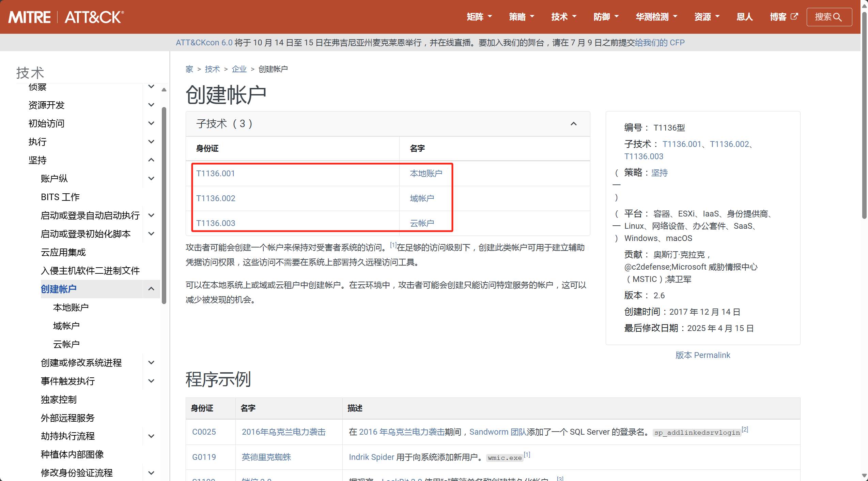Open the 英德里克蜘蛛 group link
Viewport: 868px width, 481px height.
[x=266, y=457]
